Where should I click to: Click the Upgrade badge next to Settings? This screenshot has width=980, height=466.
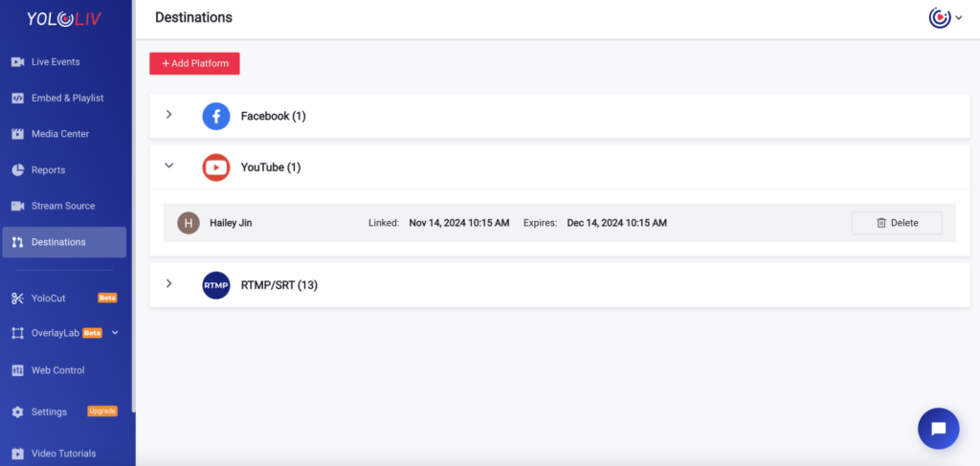(x=101, y=411)
